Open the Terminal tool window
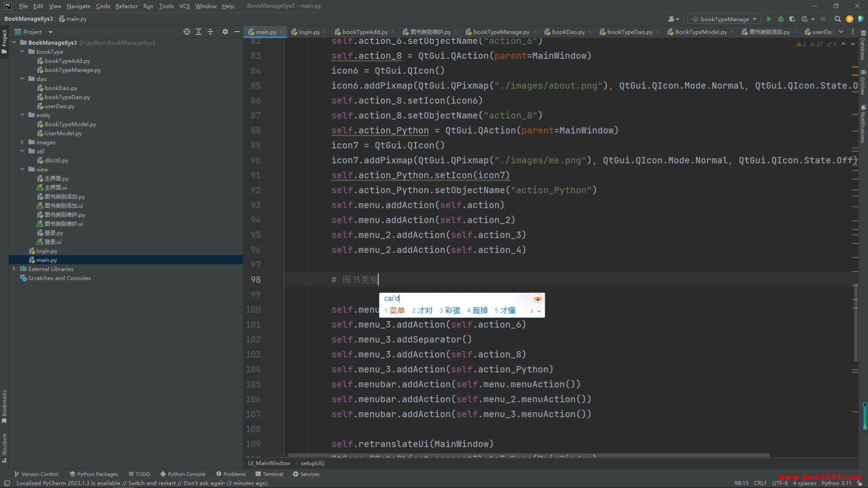 coord(269,474)
